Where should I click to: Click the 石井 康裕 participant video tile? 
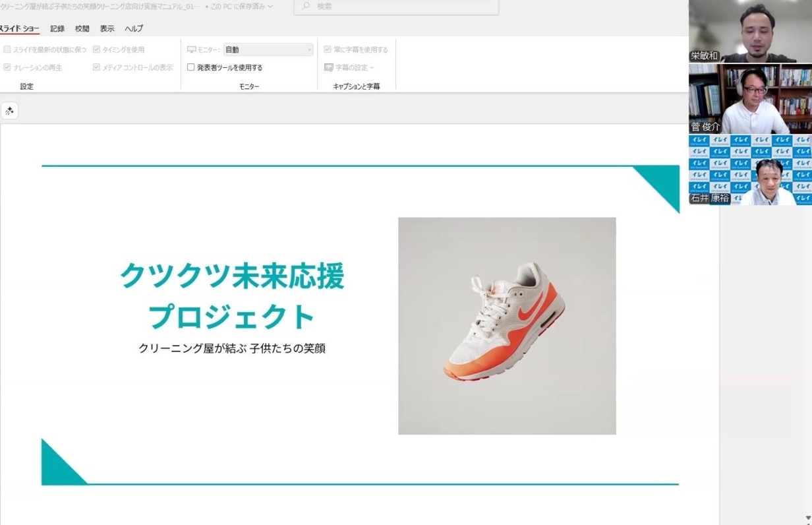click(750, 170)
